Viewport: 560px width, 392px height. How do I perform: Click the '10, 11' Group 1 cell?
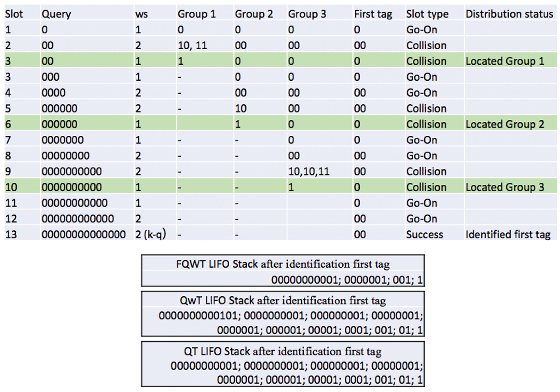point(192,46)
